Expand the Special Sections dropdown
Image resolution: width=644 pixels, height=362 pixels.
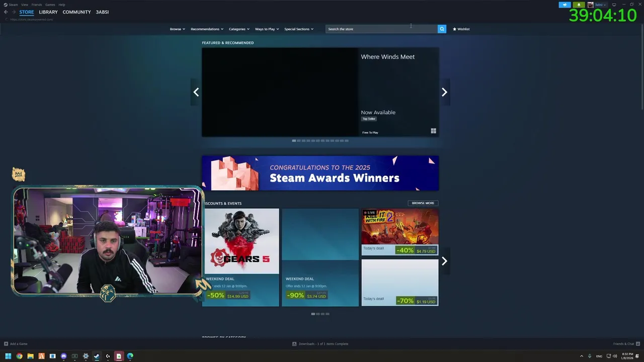click(x=299, y=29)
